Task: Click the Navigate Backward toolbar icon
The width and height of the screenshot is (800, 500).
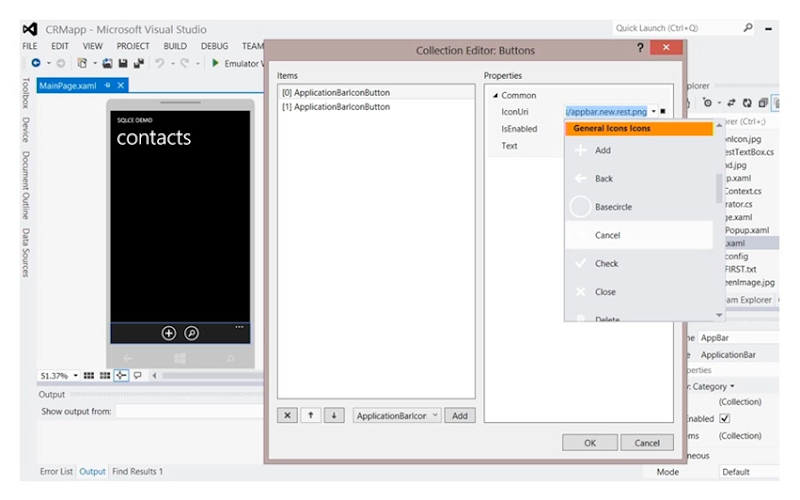Action: coord(36,63)
